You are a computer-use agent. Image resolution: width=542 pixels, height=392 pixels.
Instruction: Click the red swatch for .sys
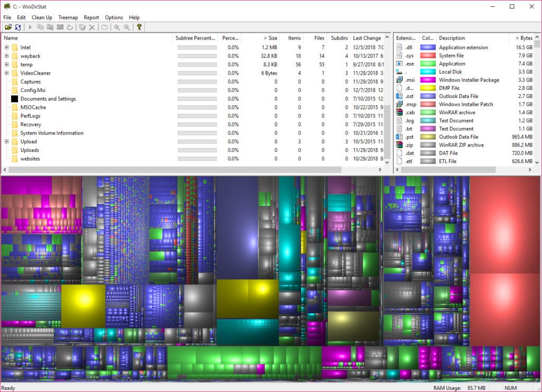point(428,56)
